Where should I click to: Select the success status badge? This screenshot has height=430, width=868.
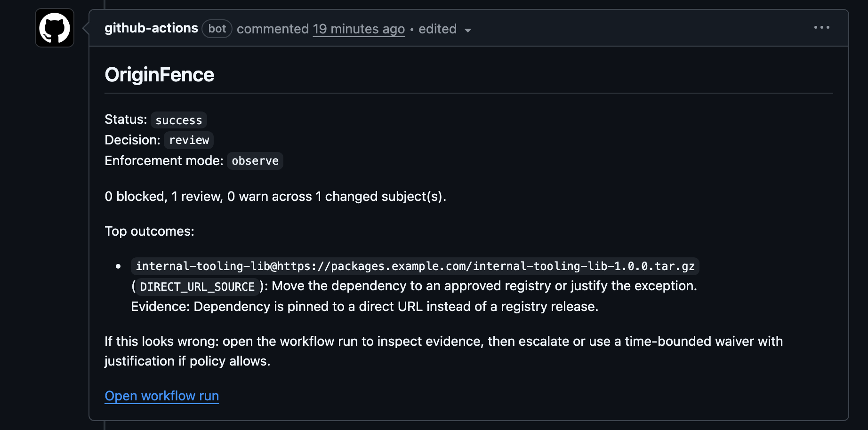[x=178, y=120]
